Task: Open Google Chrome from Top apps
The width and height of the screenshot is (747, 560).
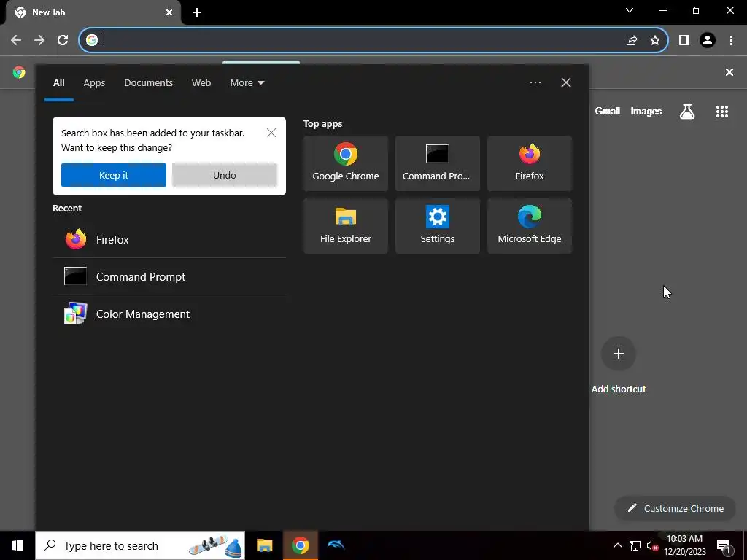Action: pyautogui.click(x=345, y=163)
